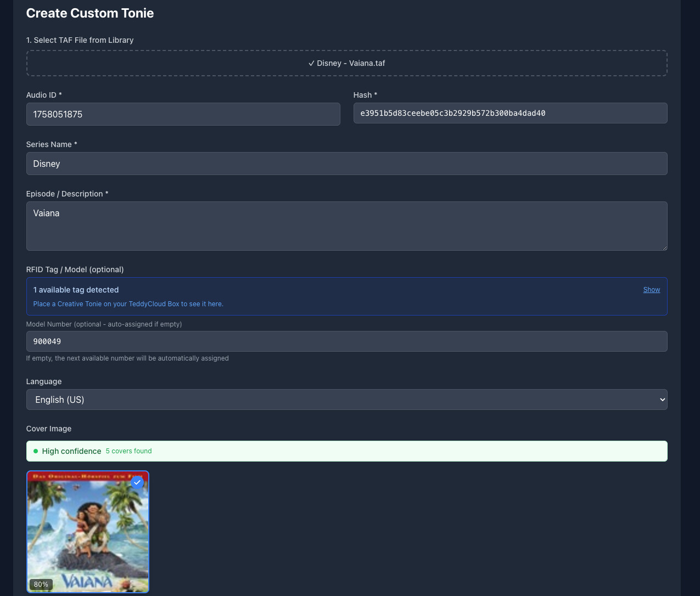Open the Language dropdown
The image size is (700, 596).
coord(346,400)
